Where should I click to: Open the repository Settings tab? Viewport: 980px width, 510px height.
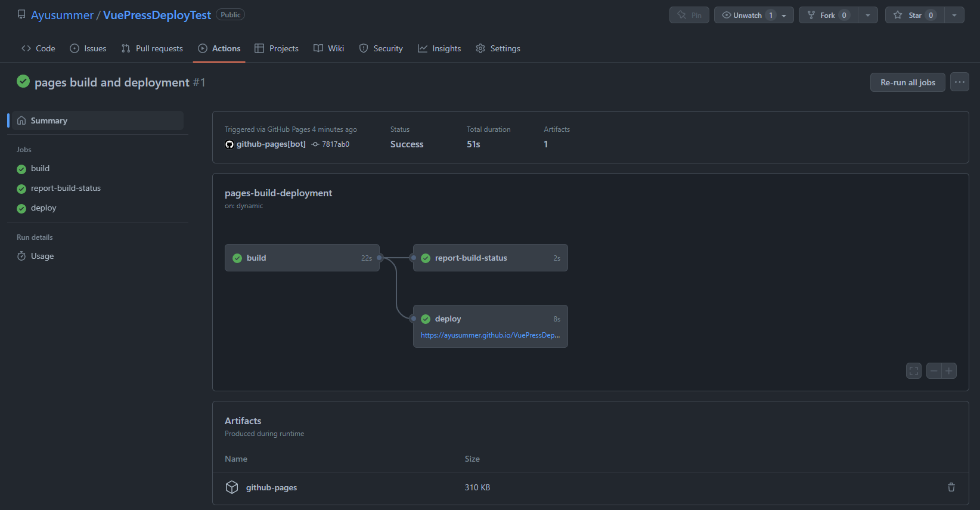coord(498,48)
